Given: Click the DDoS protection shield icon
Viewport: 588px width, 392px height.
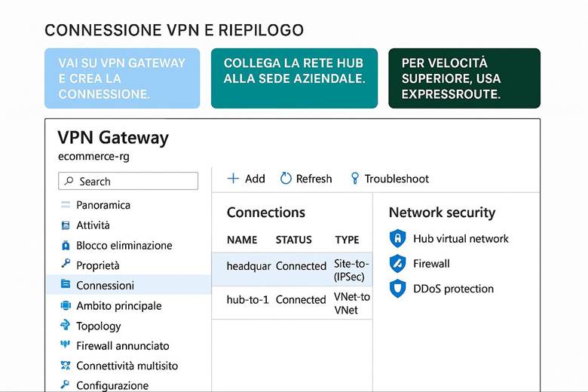Looking at the screenshot, I should click(x=397, y=289).
